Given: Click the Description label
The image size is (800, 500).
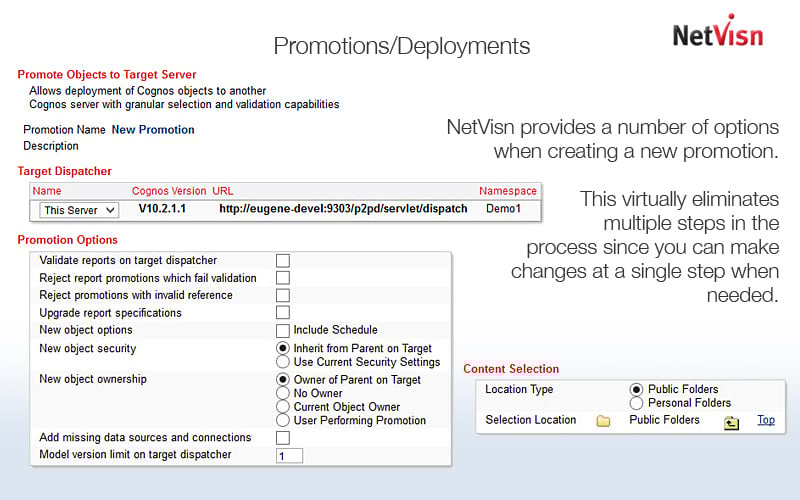Looking at the screenshot, I should coord(51,146).
